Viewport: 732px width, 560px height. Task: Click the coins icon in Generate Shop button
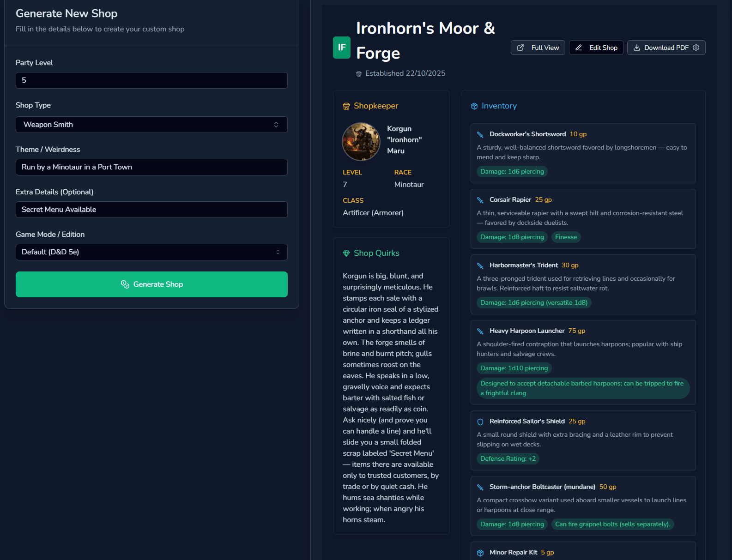[x=125, y=284]
